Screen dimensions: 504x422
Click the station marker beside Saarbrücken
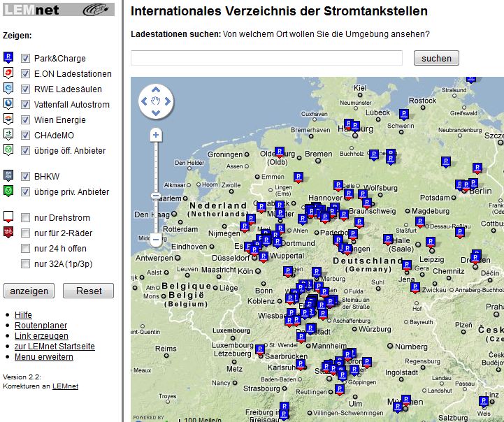[260, 349]
